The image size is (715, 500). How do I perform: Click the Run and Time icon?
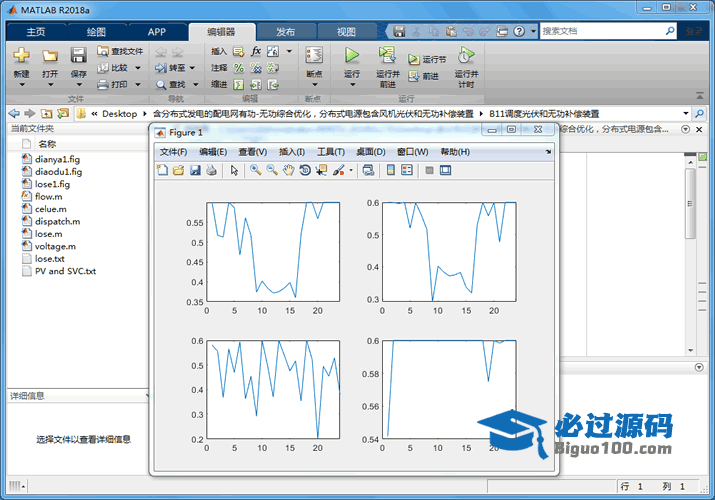[466, 55]
